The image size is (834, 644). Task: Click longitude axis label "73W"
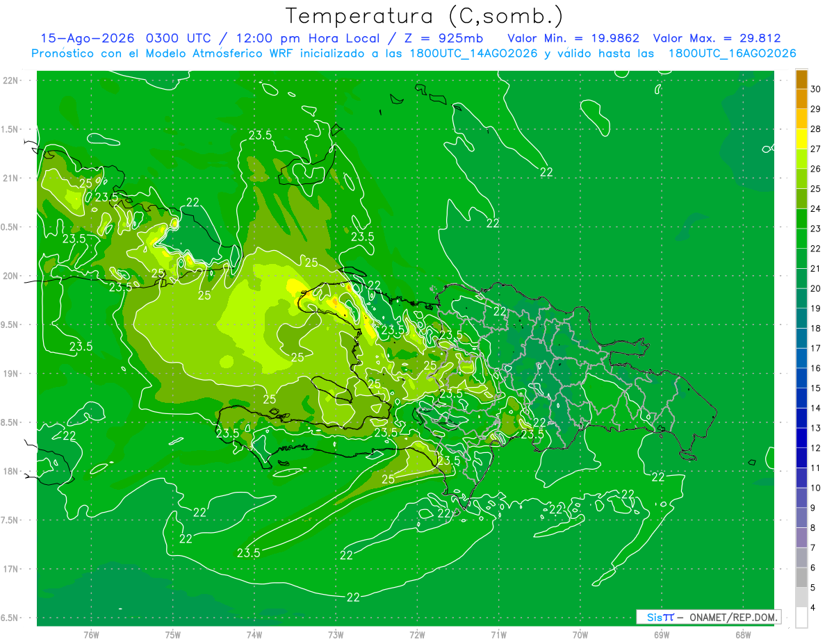pyautogui.click(x=336, y=635)
